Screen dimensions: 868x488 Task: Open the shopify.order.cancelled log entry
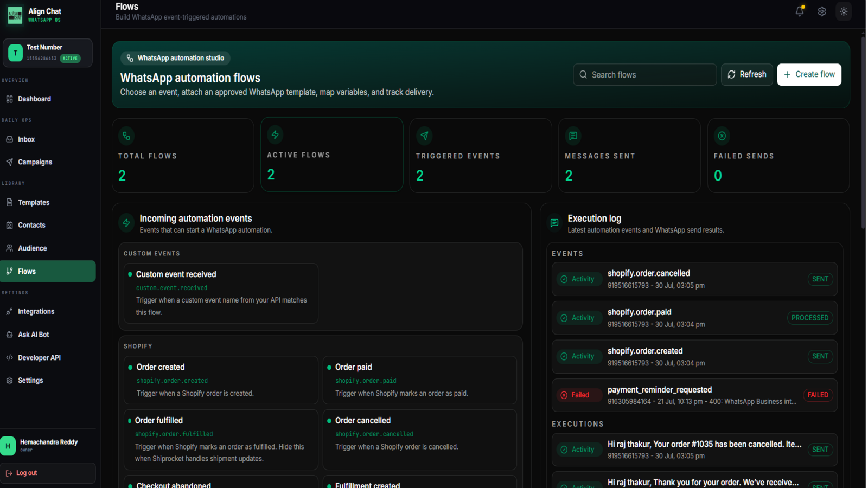(x=694, y=279)
